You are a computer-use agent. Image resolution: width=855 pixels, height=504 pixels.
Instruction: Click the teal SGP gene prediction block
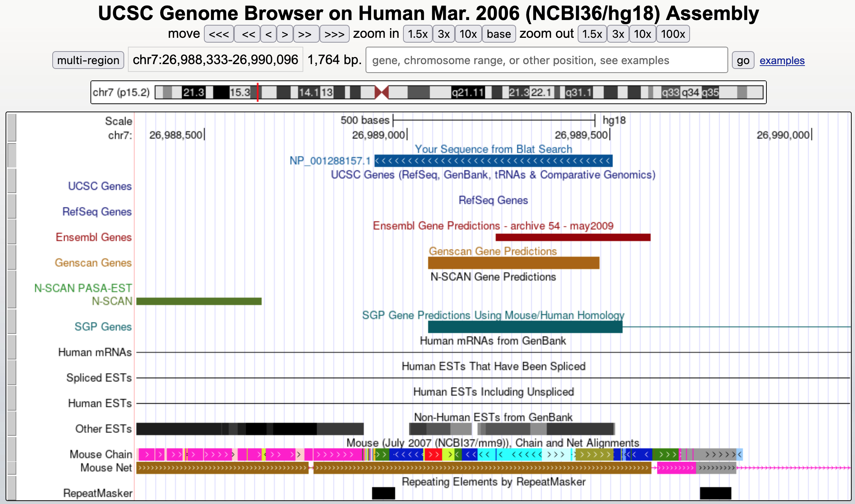(525, 327)
